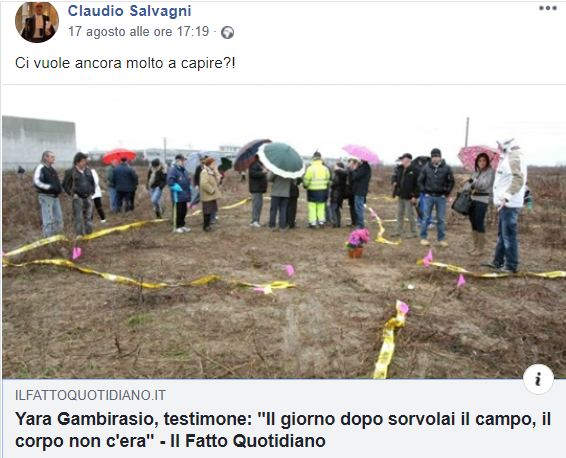Click the green umbrella in the article photo
Screen dimensions: 566x458
point(281,160)
